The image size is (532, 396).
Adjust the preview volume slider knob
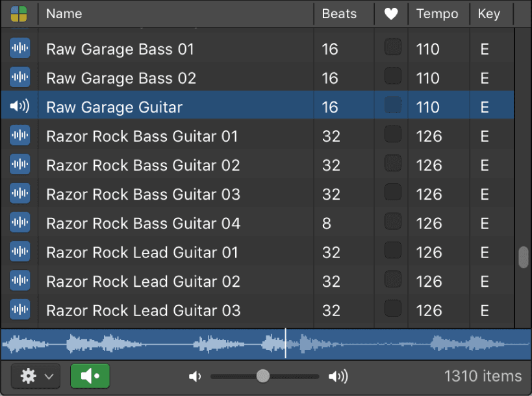(263, 376)
